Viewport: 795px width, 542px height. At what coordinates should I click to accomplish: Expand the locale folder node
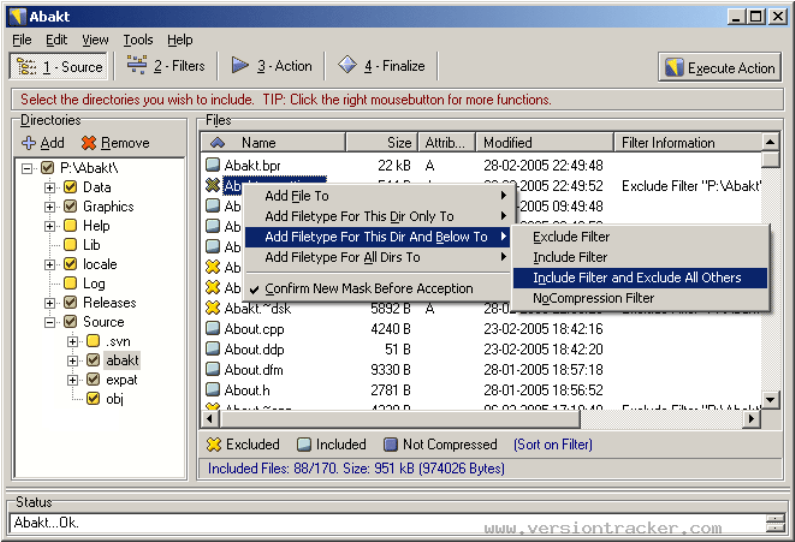click(50, 265)
